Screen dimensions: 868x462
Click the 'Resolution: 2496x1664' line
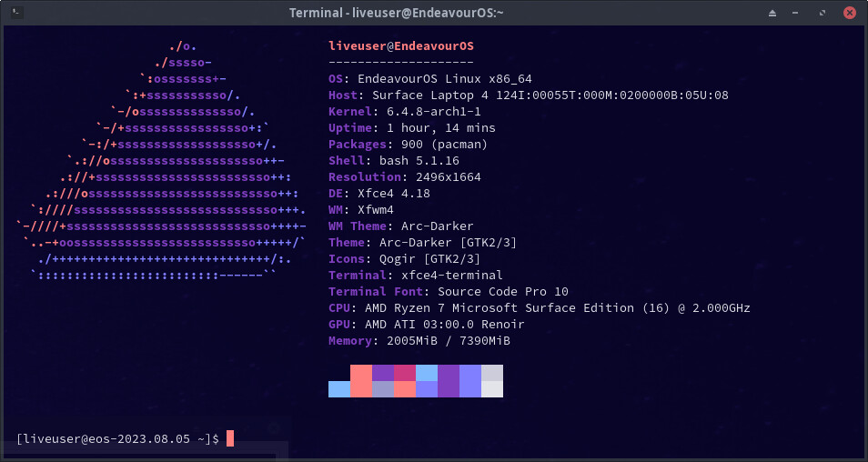coord(405,177)
